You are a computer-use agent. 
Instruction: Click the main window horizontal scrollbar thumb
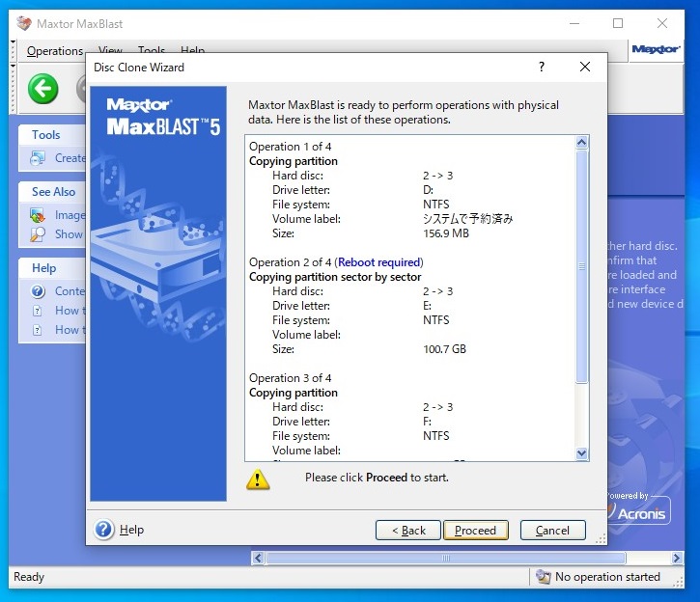[x=445, y=558]
